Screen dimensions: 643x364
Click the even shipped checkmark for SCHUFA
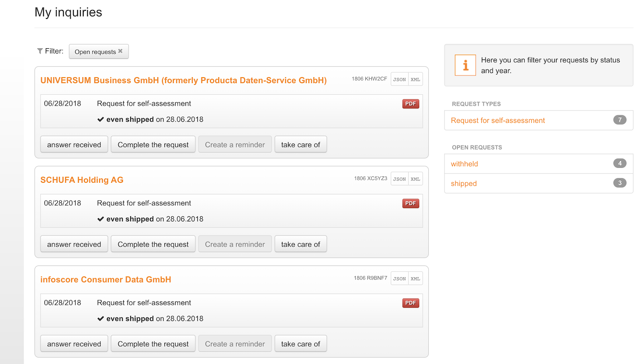pos(100,219)
